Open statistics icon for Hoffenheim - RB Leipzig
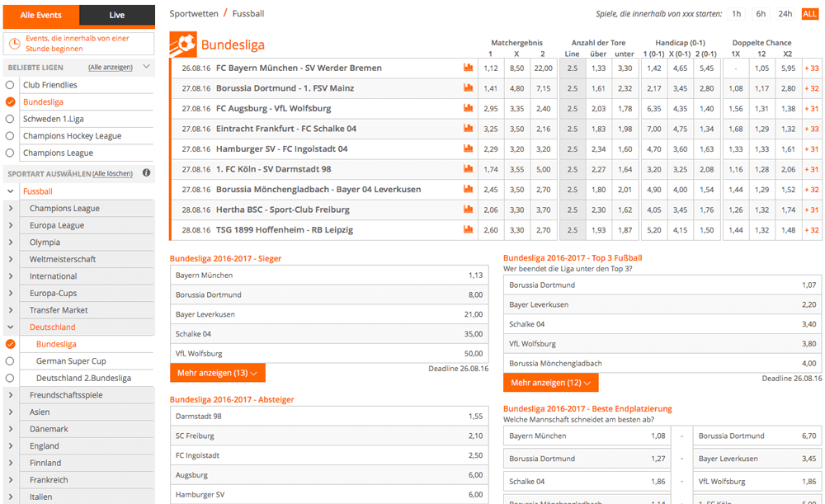Image resolution: width=825 pixels, height=504 pixels. click(x=468, y=229)
